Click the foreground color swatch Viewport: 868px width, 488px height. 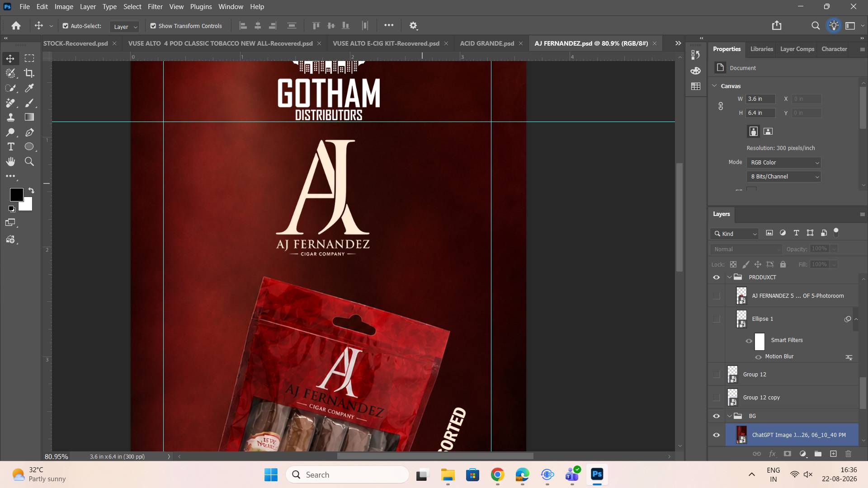pos(17,195)
